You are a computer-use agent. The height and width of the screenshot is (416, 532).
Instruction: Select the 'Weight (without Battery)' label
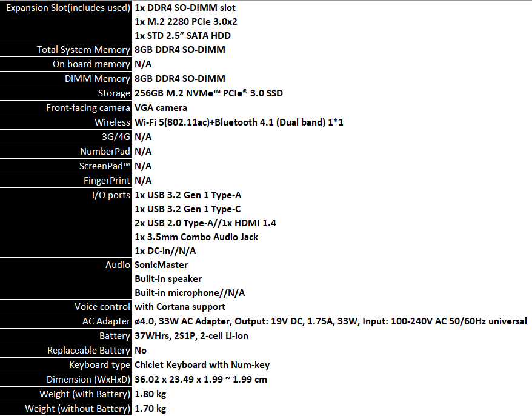pos(78,409)
